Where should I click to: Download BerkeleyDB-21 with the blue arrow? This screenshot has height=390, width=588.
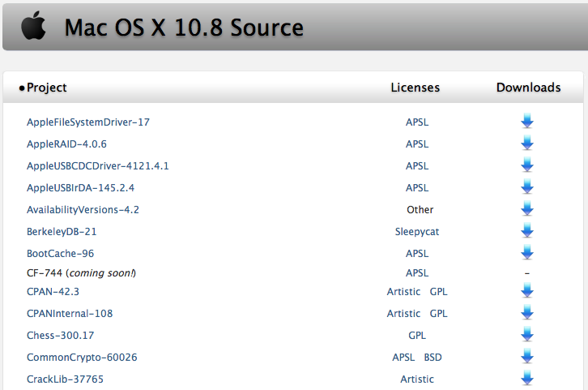point(527,230)
